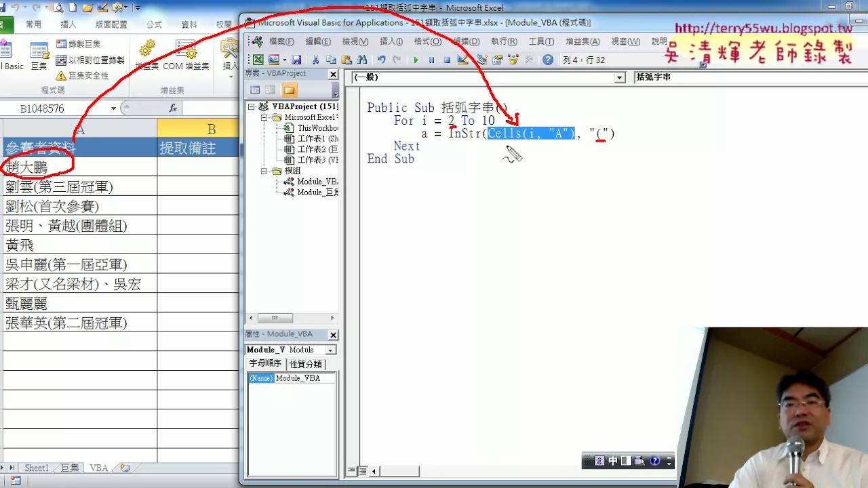Viewport: 868px width, 488px height.
Task: Toggle Folders icon in project panel
Action: tap(290, 89)
